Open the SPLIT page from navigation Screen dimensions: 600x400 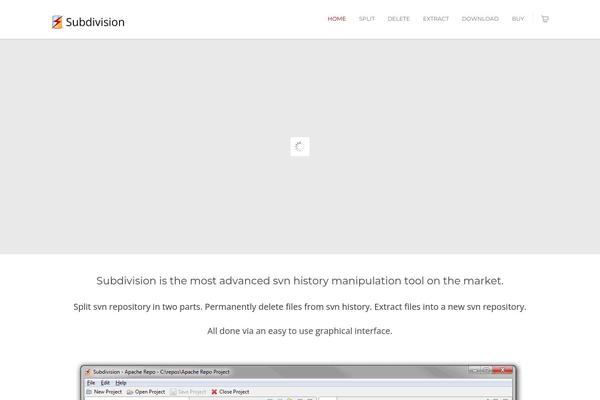[367, 19]
